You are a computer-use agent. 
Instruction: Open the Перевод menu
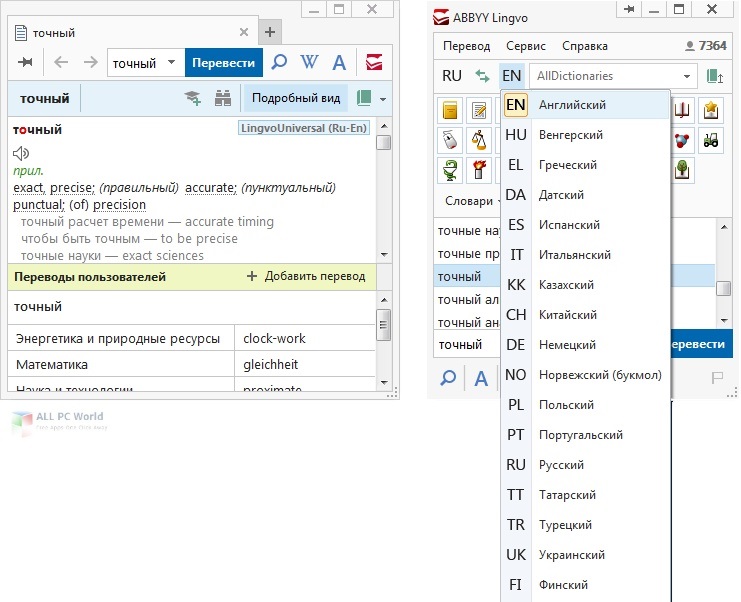tap(466, 46)
